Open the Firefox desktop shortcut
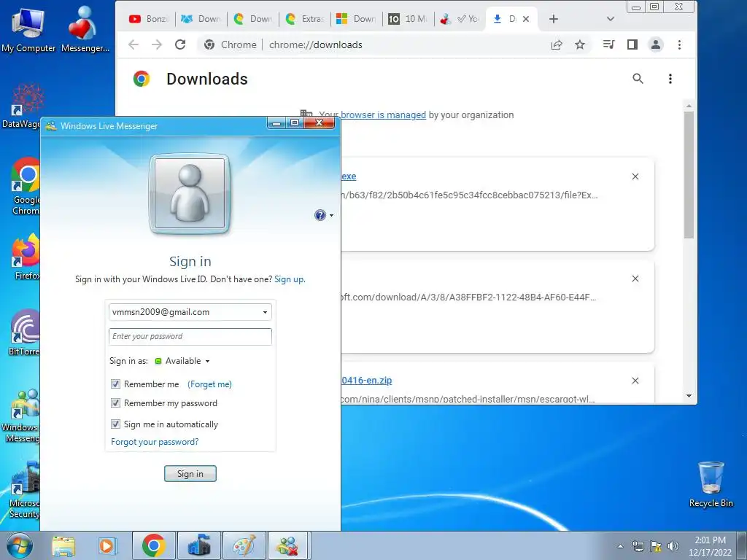 coord(26,256)
